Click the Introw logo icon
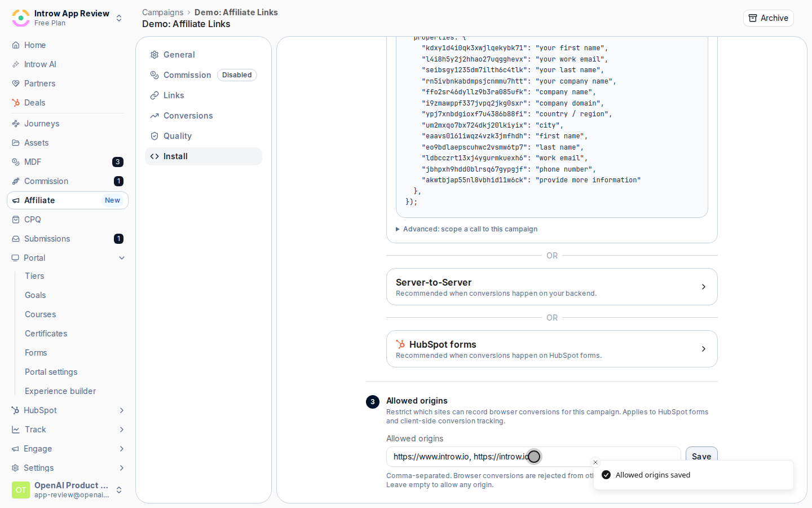This screenshot has width=812, height=508. (21, 18)
